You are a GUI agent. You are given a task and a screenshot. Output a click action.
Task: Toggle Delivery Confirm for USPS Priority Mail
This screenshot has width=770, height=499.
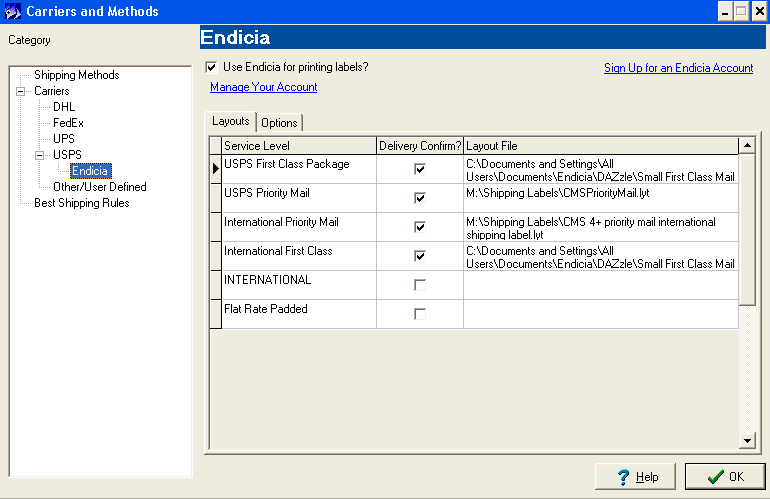click(x=420, y=198)
